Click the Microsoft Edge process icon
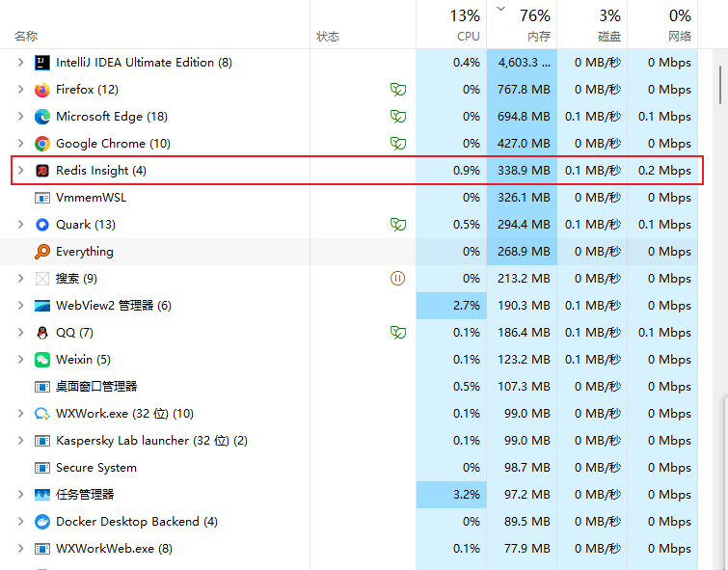The height and width of the screenshot is (570, 728). point(42,116)
